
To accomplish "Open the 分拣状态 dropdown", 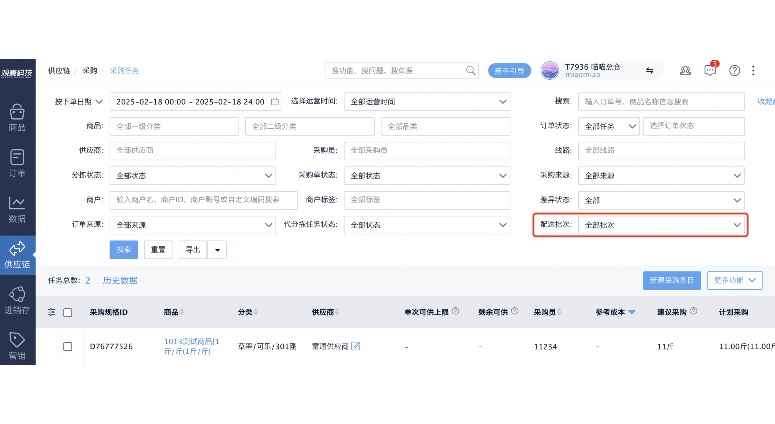I will pyautogui.click(x=192, y=175).
